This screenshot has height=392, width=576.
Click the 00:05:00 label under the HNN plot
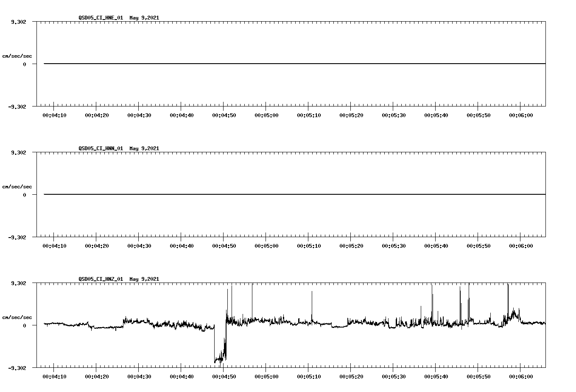tap(266, 245)
